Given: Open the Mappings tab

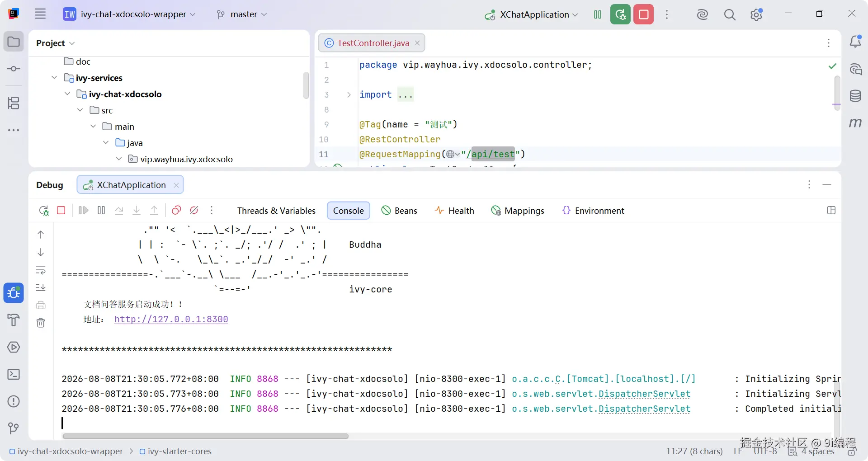Looking at the screenshot, I should coord(518,211).
